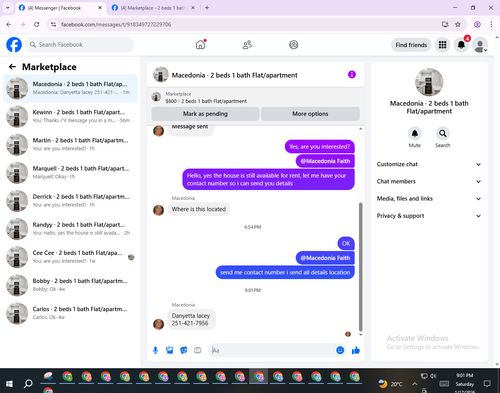Click More options button
Image resolution: width=500 pixels, height=393 pixels.
click(310, 114)
